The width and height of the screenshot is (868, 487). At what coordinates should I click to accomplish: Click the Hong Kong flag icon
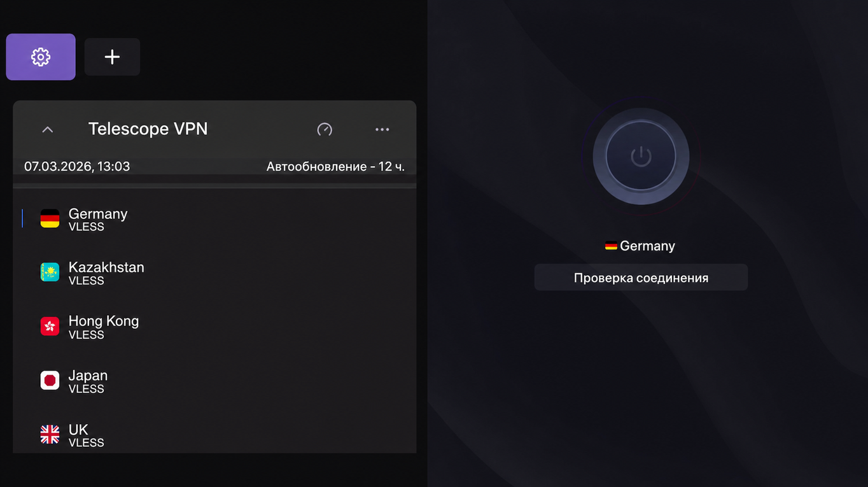click(x=50, y=327)
